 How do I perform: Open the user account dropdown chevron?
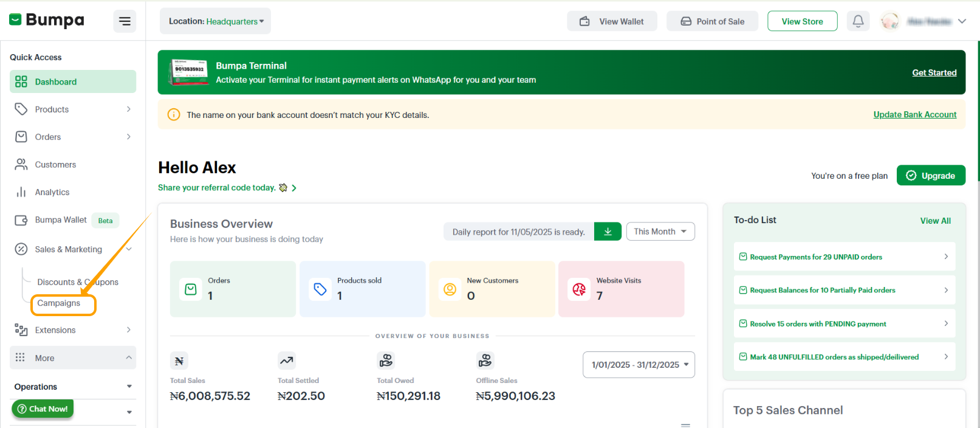962,21
